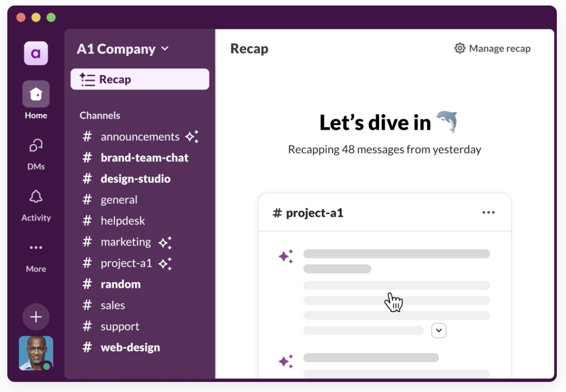566x392 pixels.
Task: Open the user profile avatar
Action: [36, 353]
